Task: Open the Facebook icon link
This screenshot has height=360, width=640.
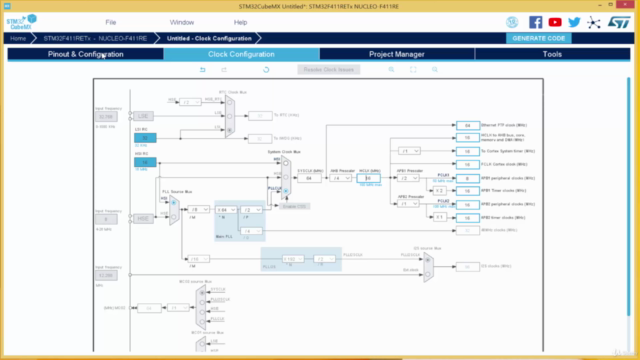Action: pyautogui.click(x=536, y=22)
